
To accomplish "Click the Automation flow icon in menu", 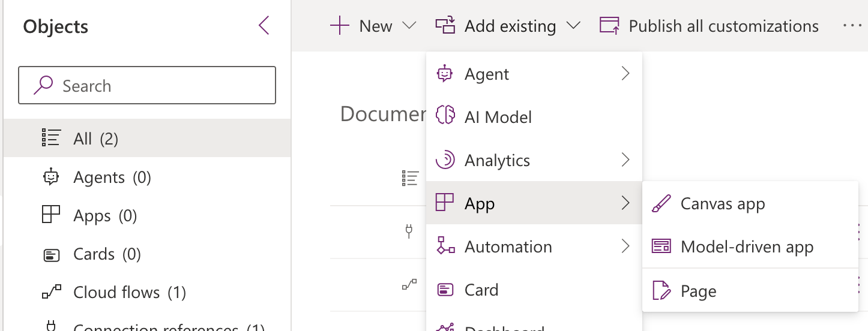I will click(445, 246).
